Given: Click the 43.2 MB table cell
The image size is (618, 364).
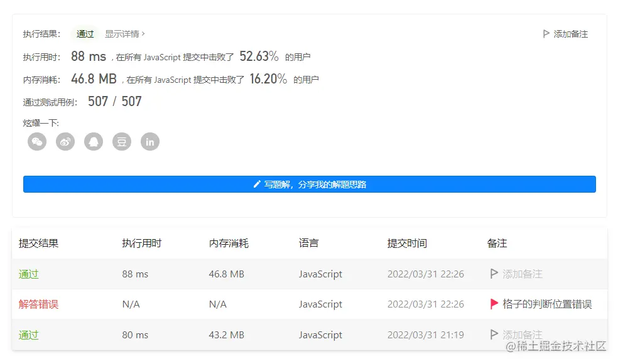Looking at the screenshot, I should tap(226, 335).
